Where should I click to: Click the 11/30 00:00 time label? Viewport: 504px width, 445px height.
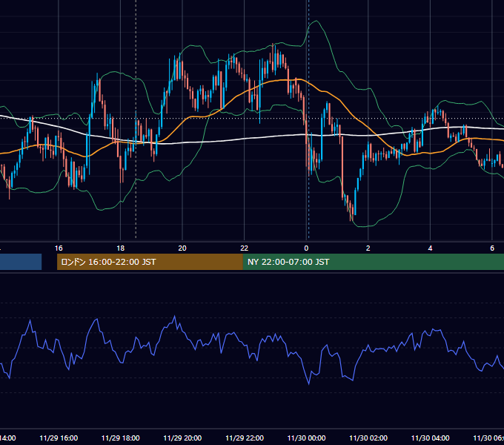click(x=306, y=438)
